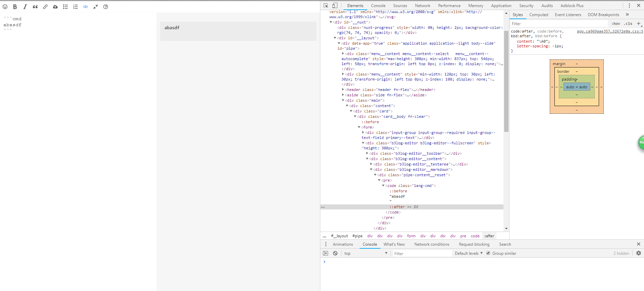Open the editor help question mark icon
Screen dimensions: 644x291
point(106,7)
